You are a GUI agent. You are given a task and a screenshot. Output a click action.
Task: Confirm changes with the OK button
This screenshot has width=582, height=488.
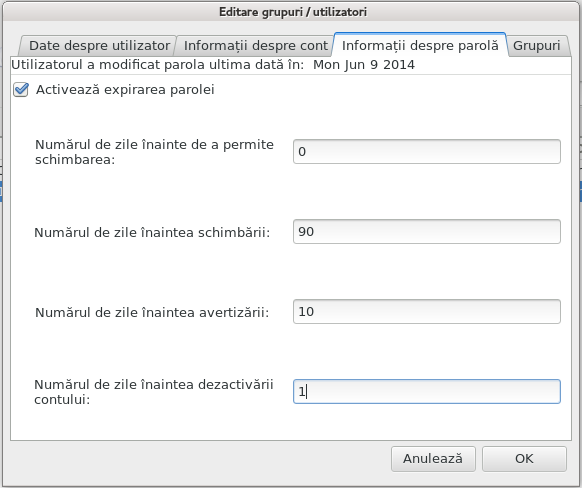[x=524, y=459]
